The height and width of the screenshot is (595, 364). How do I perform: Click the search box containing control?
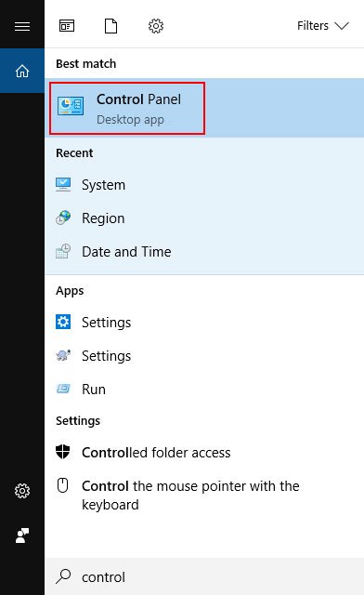click(204, 576)
